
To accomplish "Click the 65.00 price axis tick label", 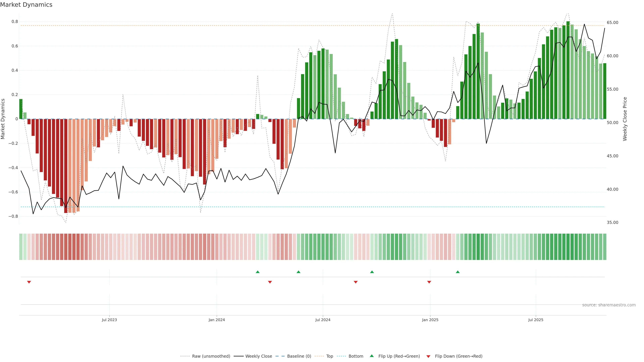I will 612,22.
